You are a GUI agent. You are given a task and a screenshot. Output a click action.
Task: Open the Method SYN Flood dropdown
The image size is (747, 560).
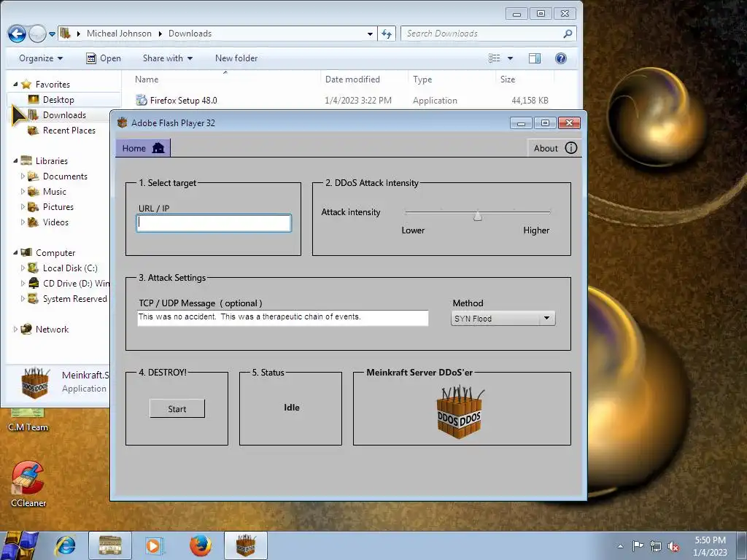pyautogui.click(x=503, y=319)
